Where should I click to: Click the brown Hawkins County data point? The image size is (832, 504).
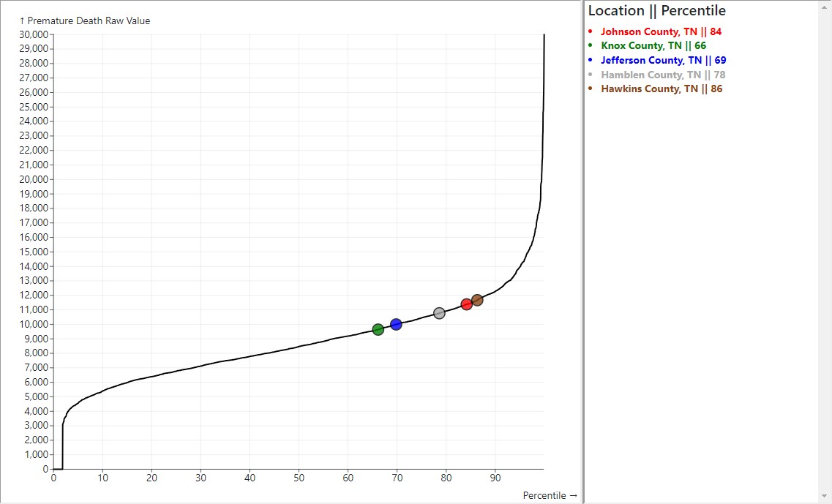(477, 300)
